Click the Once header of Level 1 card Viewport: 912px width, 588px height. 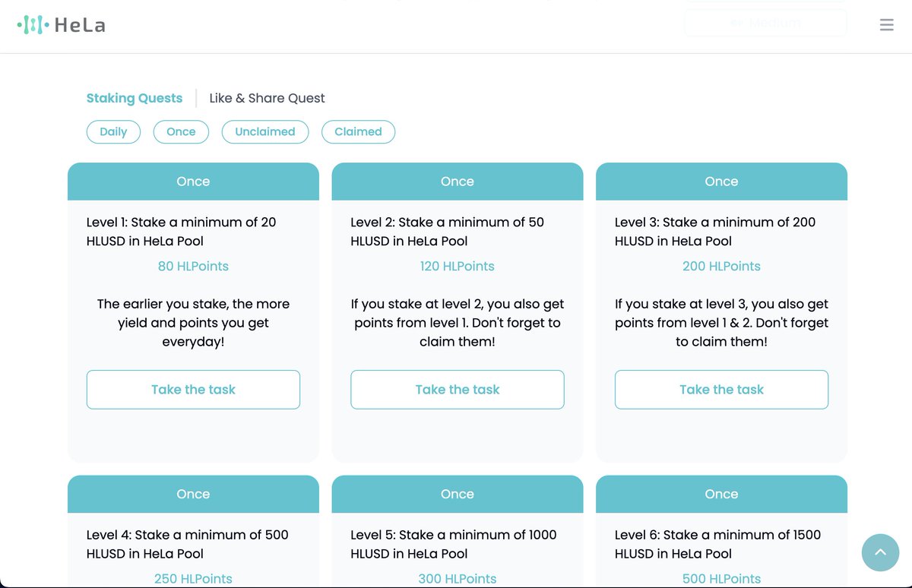pyautogui.click(x=193, y=182)
